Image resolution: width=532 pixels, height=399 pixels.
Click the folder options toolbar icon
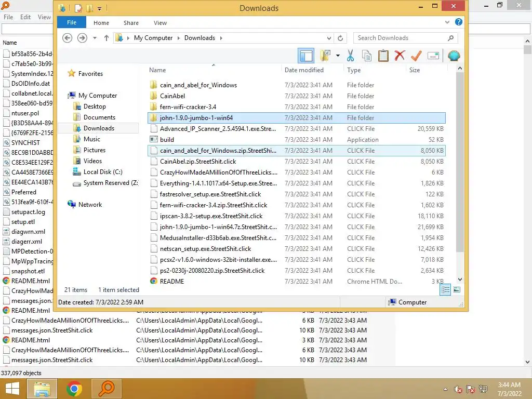click(x=325, y=56)
